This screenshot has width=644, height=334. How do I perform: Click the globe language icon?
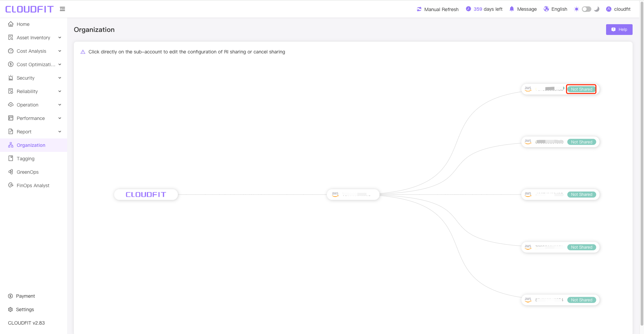click(x=546, y=9)
